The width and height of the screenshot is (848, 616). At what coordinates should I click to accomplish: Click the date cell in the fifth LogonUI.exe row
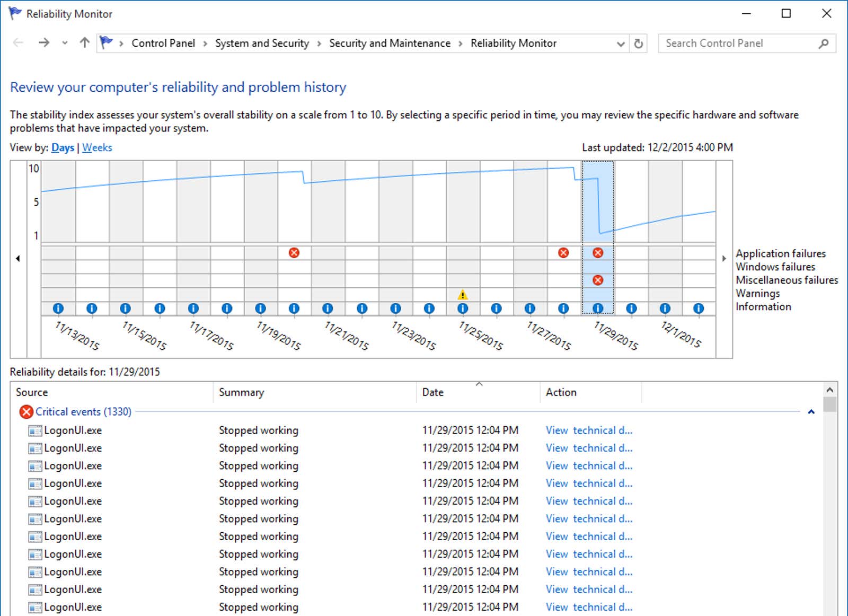point(470,501)
